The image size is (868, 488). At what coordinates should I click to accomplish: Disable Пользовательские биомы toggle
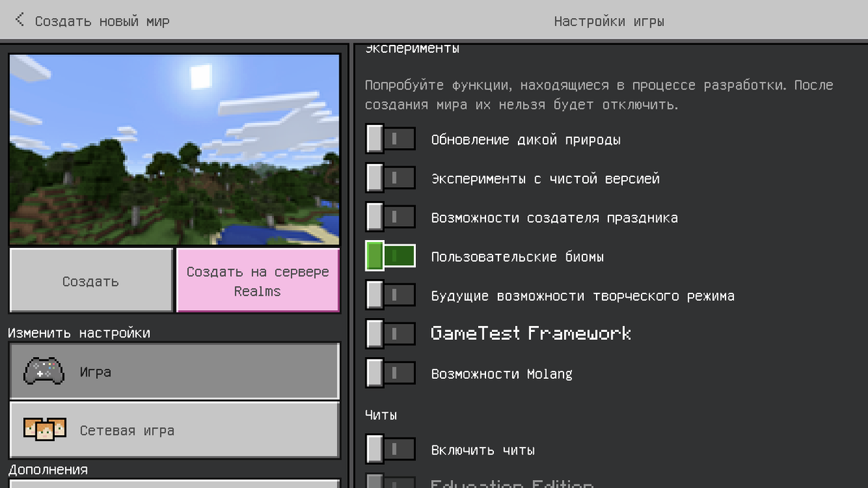click(391, 256)
